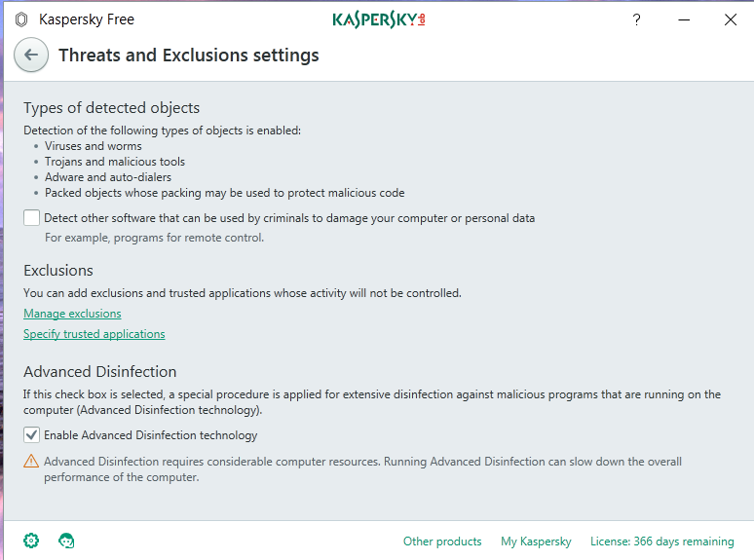Click the Kaspersky shield icon in title bar

(21, 19)
